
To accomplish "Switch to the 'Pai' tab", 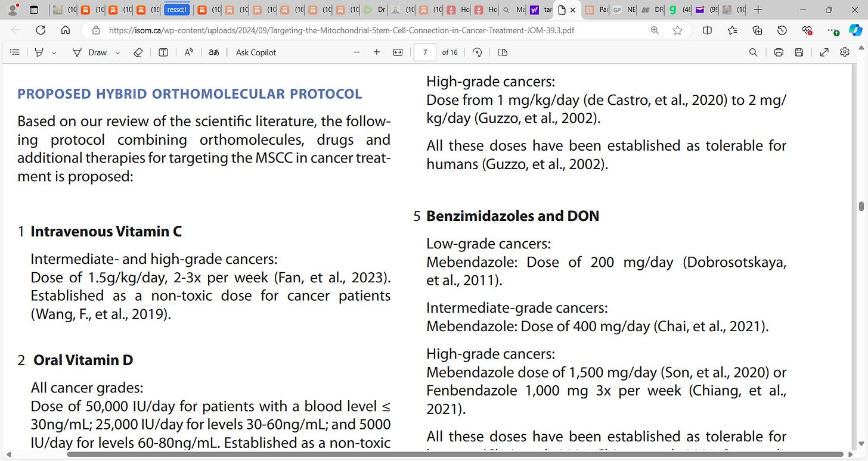I will (597, 10).
